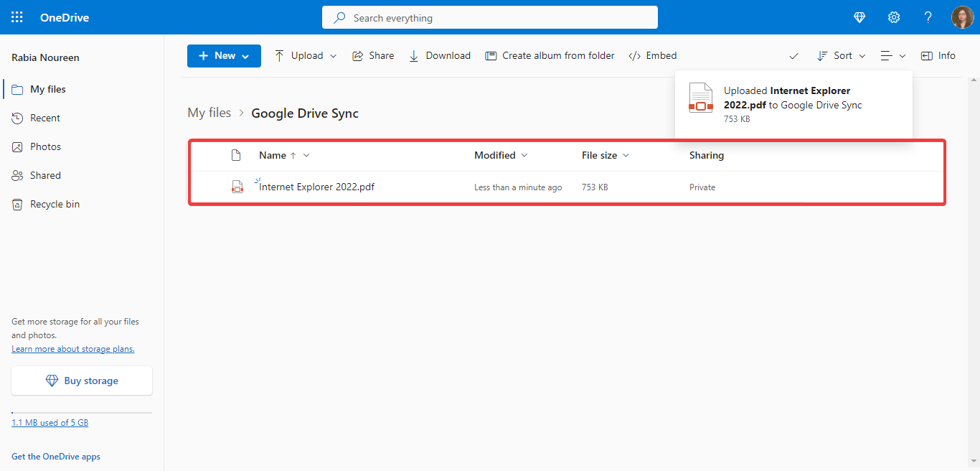Click the 753 KB file size cell
Image resolution: width=980 pixels, height=471 pixels.
click(595, 187)
